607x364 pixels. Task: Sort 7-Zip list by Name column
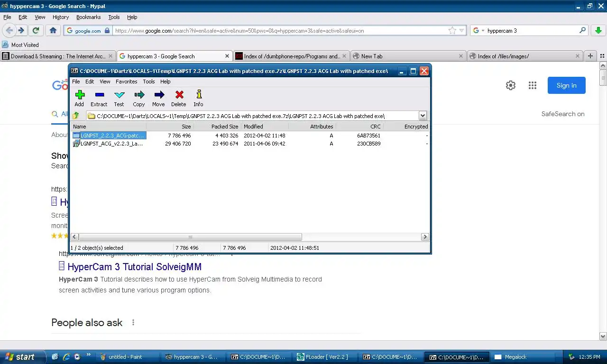click(108, 127)
